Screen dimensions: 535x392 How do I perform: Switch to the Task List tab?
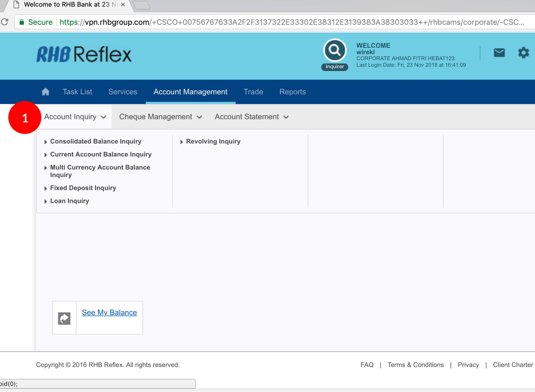77,92
